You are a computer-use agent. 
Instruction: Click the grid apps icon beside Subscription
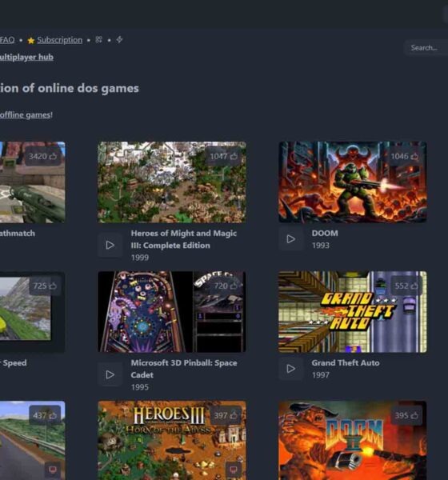[98, 40]
